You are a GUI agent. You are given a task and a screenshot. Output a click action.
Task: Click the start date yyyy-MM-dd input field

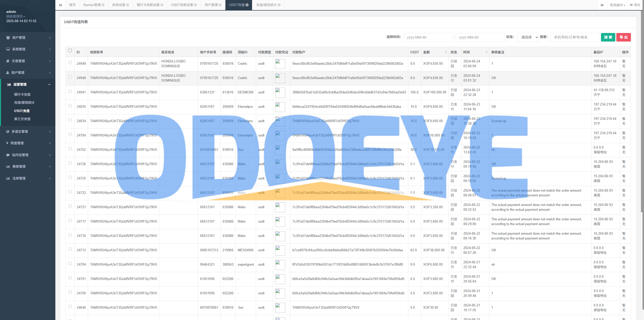(428, 37)
